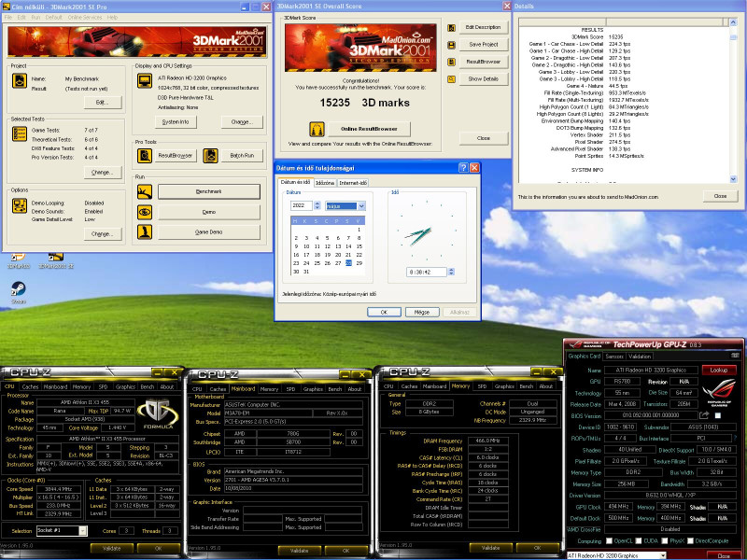Click OK in the date and time dialog
Viewport: 747px width, 560px height.
[x=384, y=312]
